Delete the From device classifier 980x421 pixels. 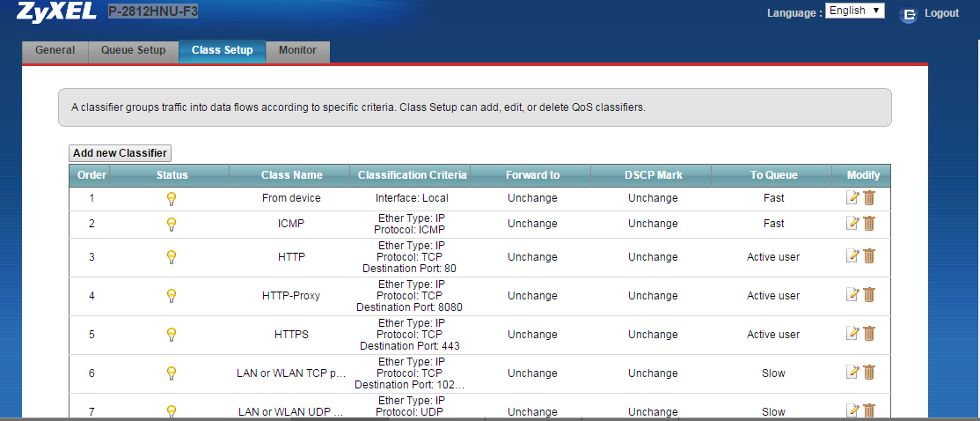(x=869, y=198)
